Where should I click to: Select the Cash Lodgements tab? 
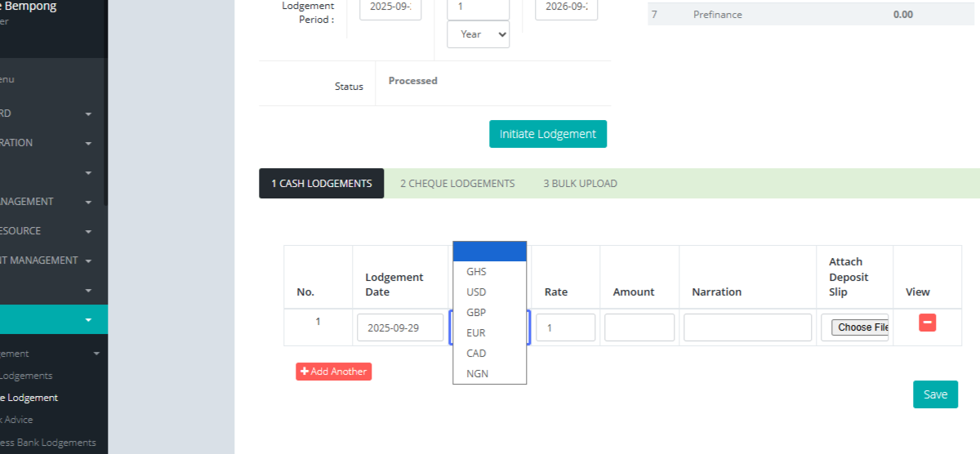tap(321, 184)
